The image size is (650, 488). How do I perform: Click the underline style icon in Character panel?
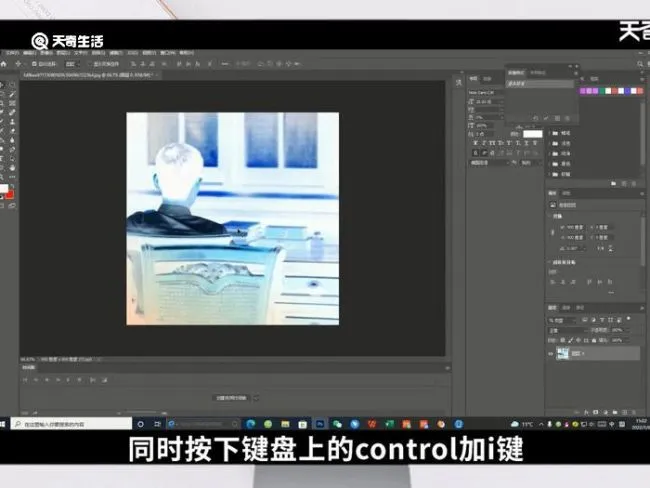(x=526, y=143)
